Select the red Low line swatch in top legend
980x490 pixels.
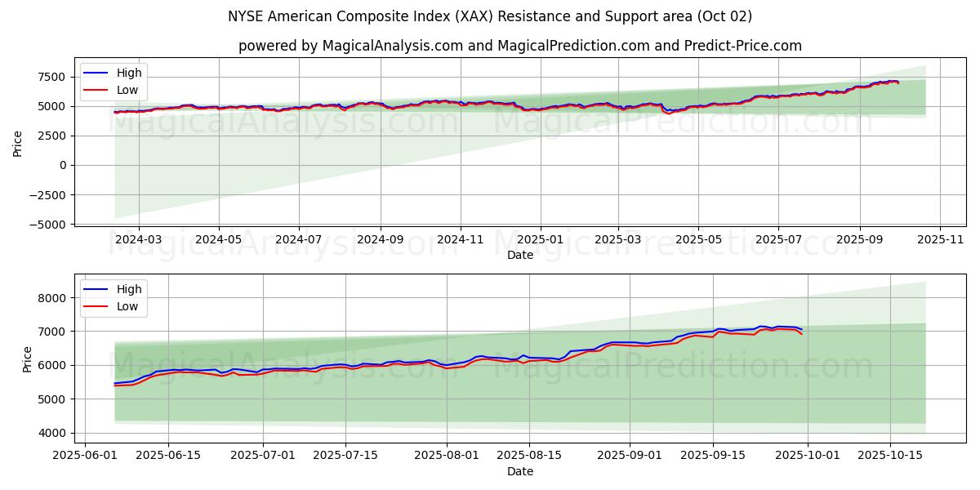(x=97, y=91)
